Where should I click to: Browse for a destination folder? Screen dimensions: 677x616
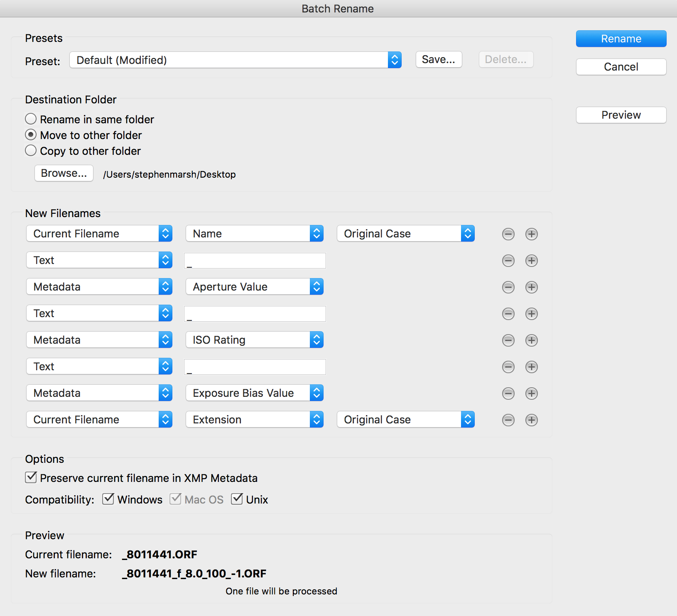[64, 173]
